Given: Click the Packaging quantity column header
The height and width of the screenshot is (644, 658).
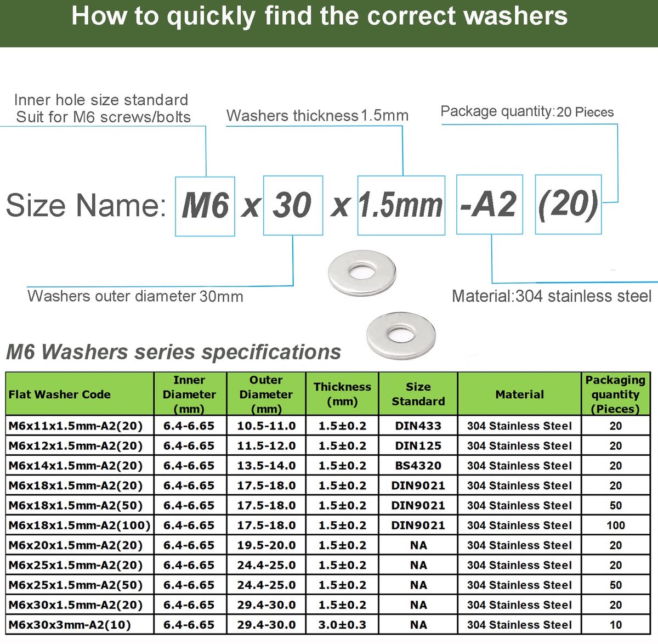Looking at the screenshot, I should [616, 394].
